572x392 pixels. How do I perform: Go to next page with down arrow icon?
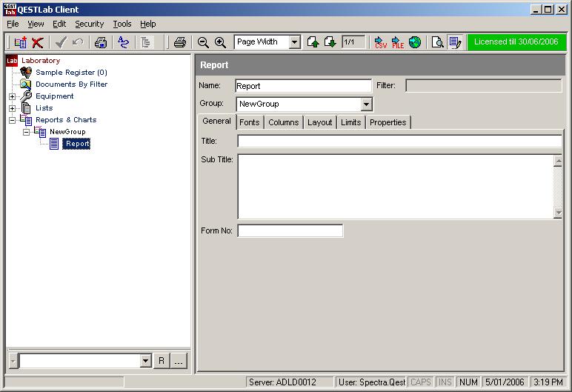click(x=330, y=42)
